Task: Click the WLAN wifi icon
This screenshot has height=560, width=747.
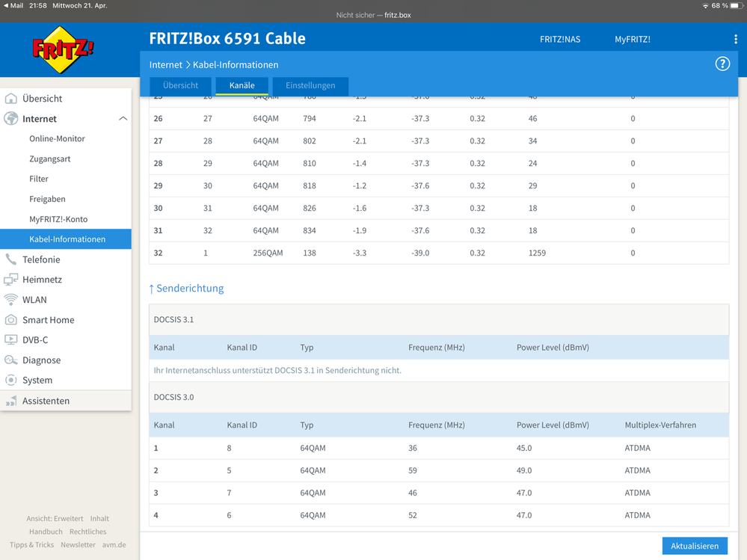Action: point(11,300)
